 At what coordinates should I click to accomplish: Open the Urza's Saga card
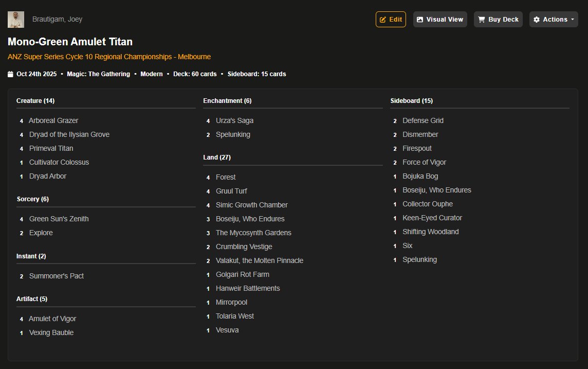point(234,120)
